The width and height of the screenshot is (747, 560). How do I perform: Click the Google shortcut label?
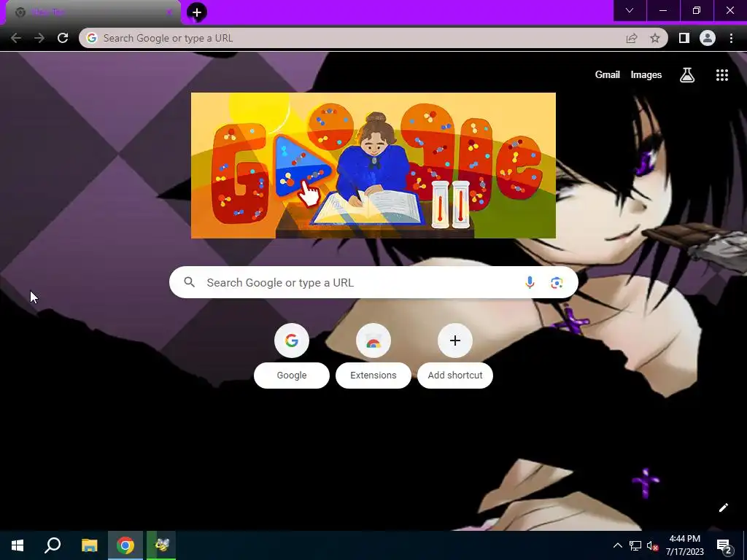(x=292, y=376)
